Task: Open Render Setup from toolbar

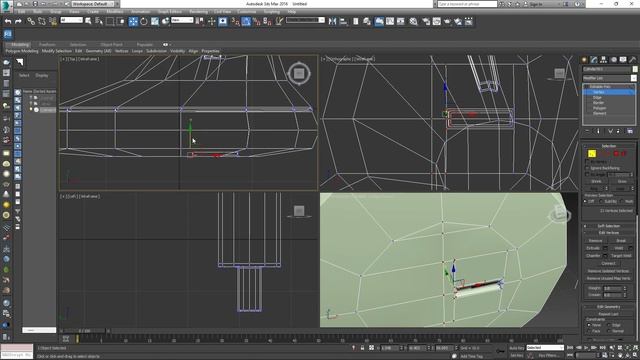Action: coord(426,21)
